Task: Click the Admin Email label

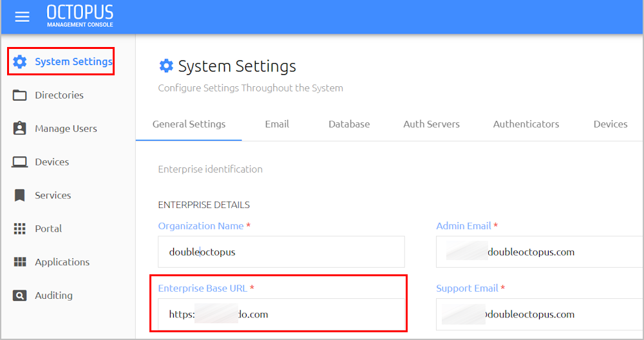Action: coord(464,226)
